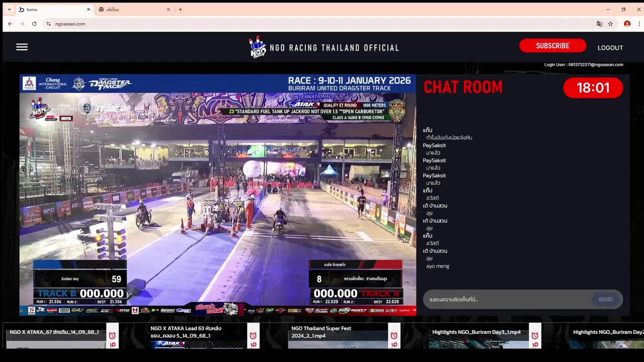Close the second browser tab
The image size is (644, 362).
pos(169,10)
